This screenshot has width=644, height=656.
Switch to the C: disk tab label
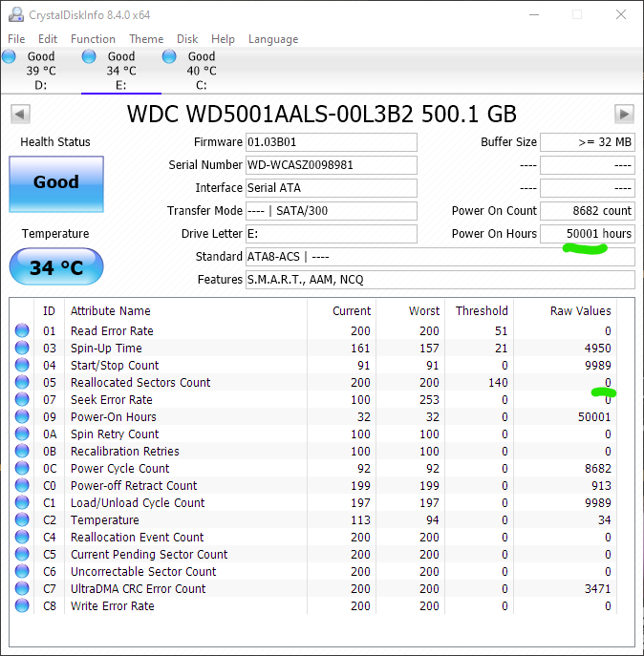201,85
